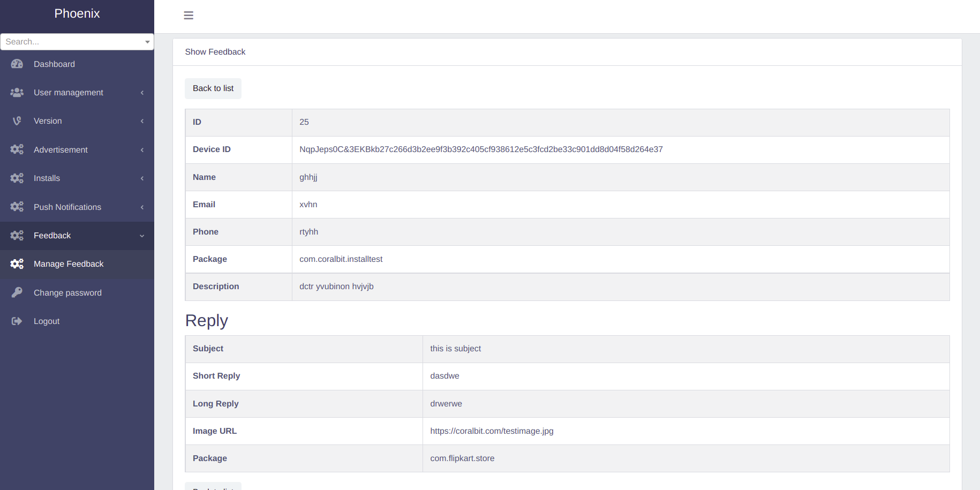980x490 pixels.
Task: Open the sidebar Search dropdown arrow
Action: (x=147, y=42)
